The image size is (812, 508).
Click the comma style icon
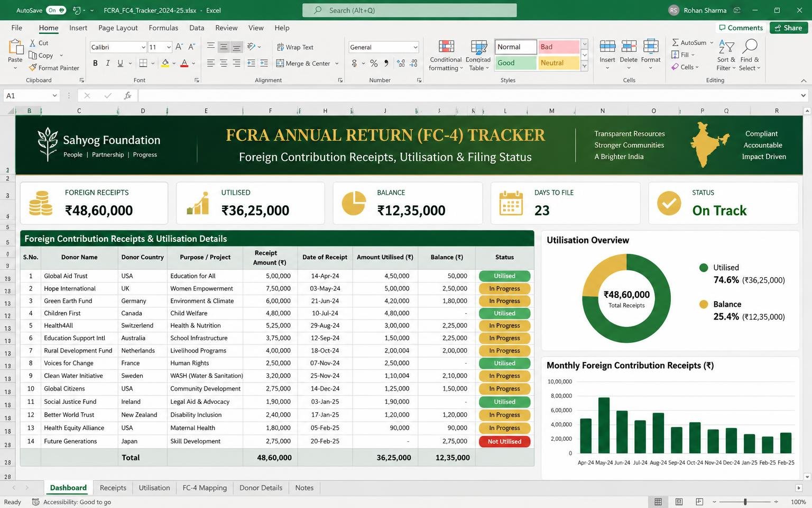[386, 63]
